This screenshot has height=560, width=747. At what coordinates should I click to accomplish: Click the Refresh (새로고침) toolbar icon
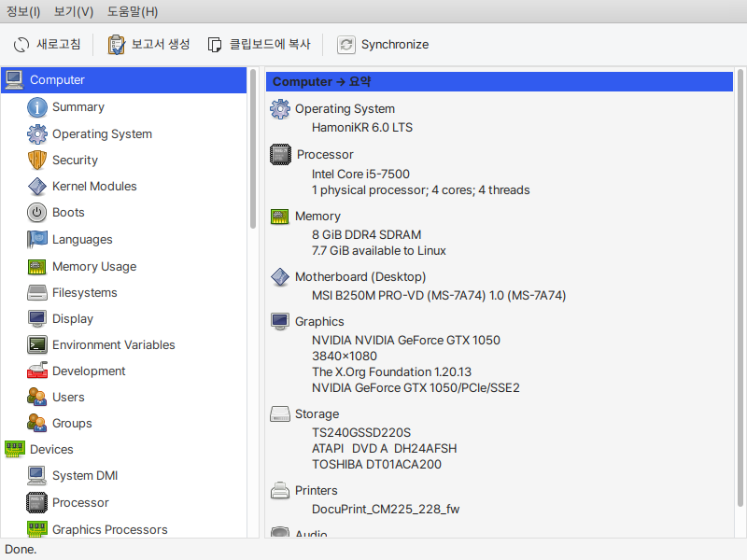pyautogui.click(x=21, y=45)
